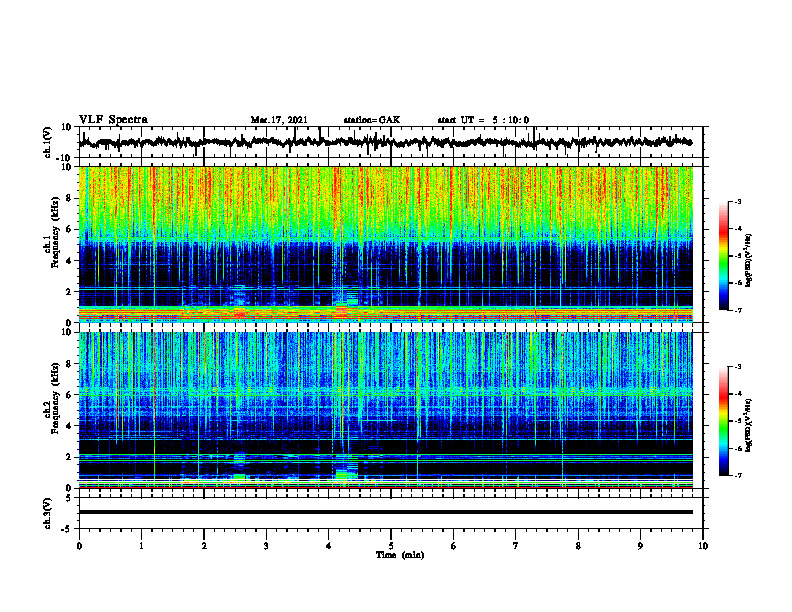Select the "start UT = 5 :10: 0" text
Screen dimensions: 792x612
483,120
